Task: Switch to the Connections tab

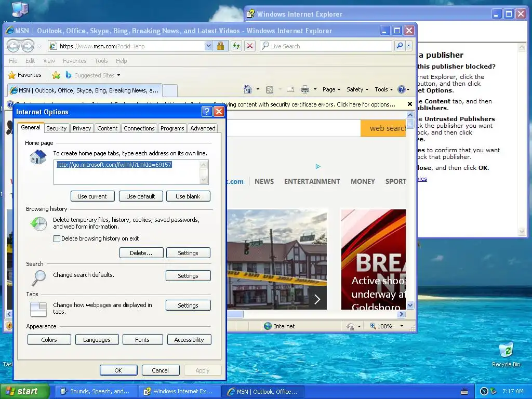Action: click(139, 128)
